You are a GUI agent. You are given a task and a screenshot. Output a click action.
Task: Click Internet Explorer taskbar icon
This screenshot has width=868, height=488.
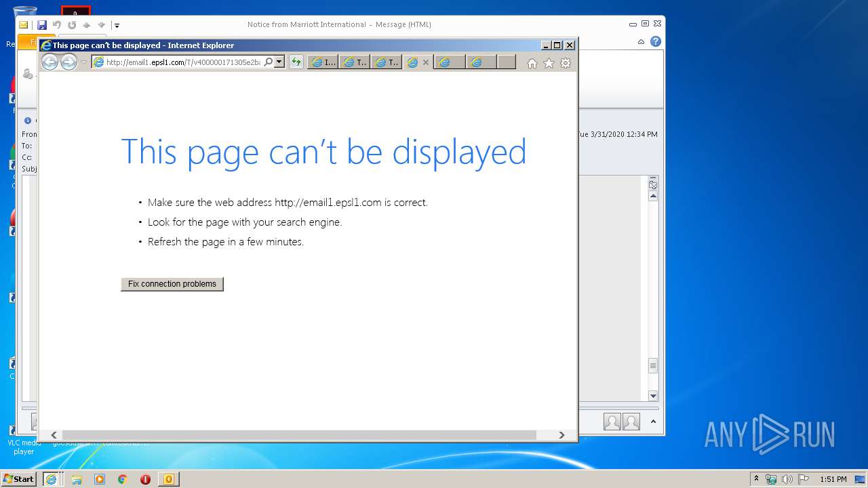click(x=51, y=479)
